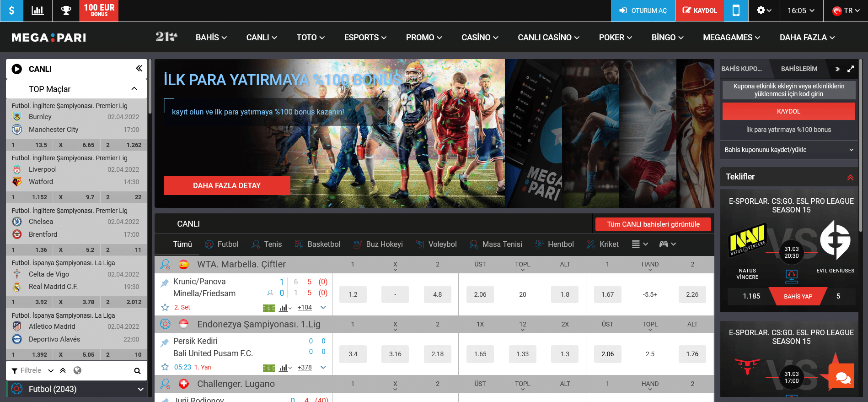Filter live events by Futbol
The image size is (868, 402).
point(222,244)
